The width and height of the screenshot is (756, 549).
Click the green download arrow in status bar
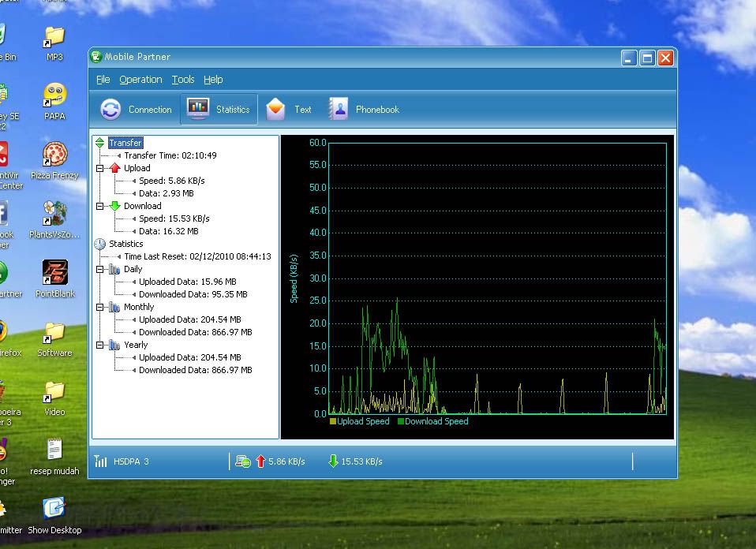click(333, 461)
